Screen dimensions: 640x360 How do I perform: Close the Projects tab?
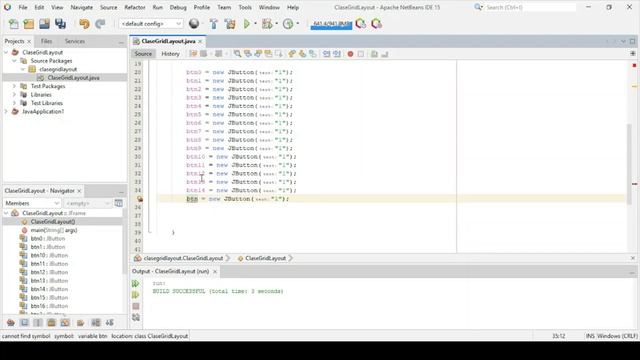(x=29, y=42)
